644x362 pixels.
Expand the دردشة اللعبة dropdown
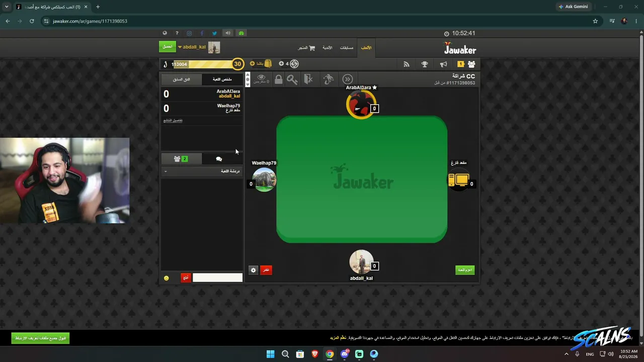(202, 171)
